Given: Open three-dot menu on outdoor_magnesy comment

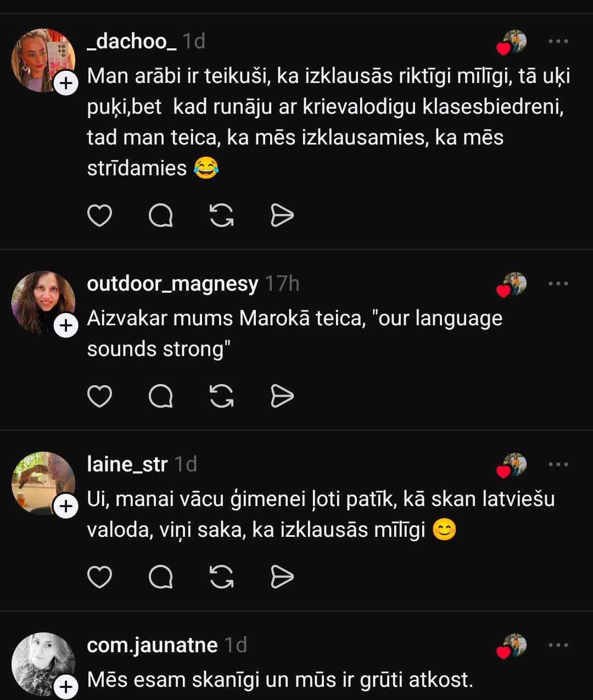Looking at the screenshot, I should pyautogui.click(x=558, y=284).
